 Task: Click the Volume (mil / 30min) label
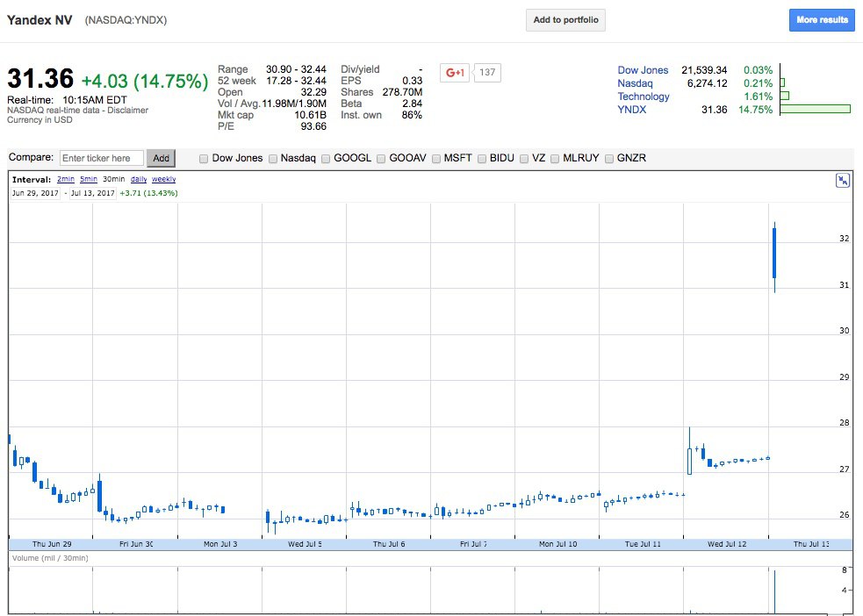tap(50, 558)
